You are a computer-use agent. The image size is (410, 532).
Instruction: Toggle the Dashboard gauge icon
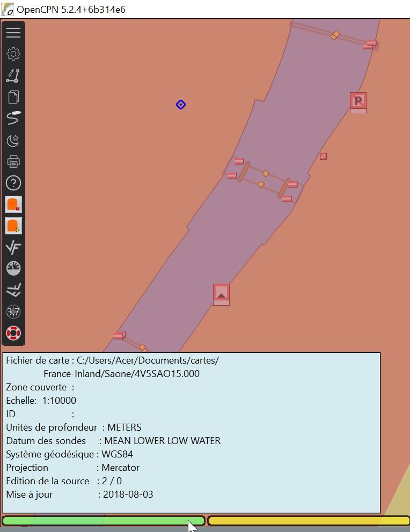pyautogui.click(x=13, y=269)
